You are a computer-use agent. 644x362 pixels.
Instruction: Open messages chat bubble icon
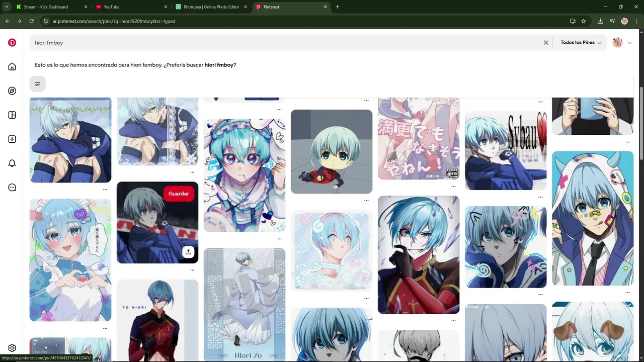[x=12, y=188]
